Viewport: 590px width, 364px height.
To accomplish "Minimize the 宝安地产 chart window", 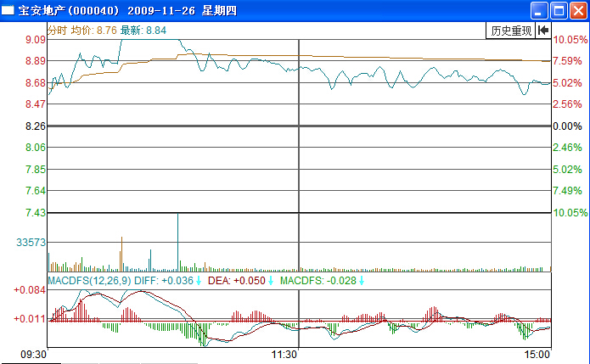I will coord(538,11).
